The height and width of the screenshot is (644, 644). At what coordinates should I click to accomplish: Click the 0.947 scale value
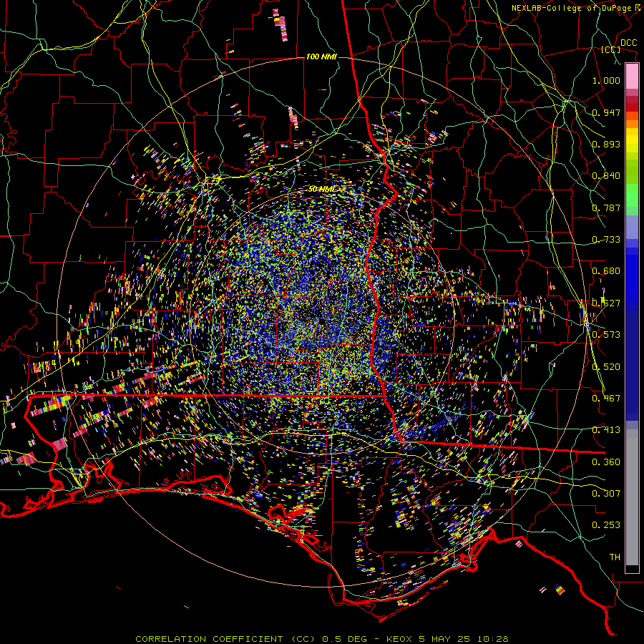[x=606, y=112]
